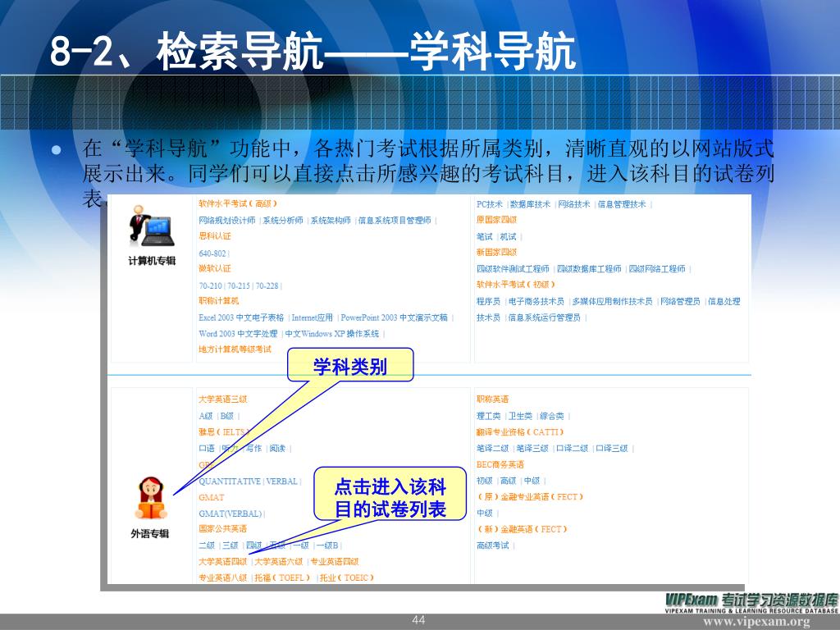840x630 pixels.
Task: Open 翻译专业资格(CATTI) heading
Action: click(519, 431)
